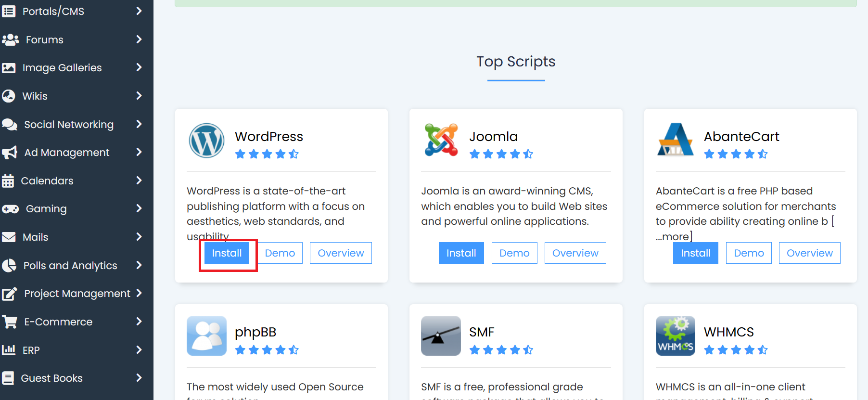This screenshot has height=400, width=868.
Task: Click the AbanteCart ...more link
Action: (673, 236)
